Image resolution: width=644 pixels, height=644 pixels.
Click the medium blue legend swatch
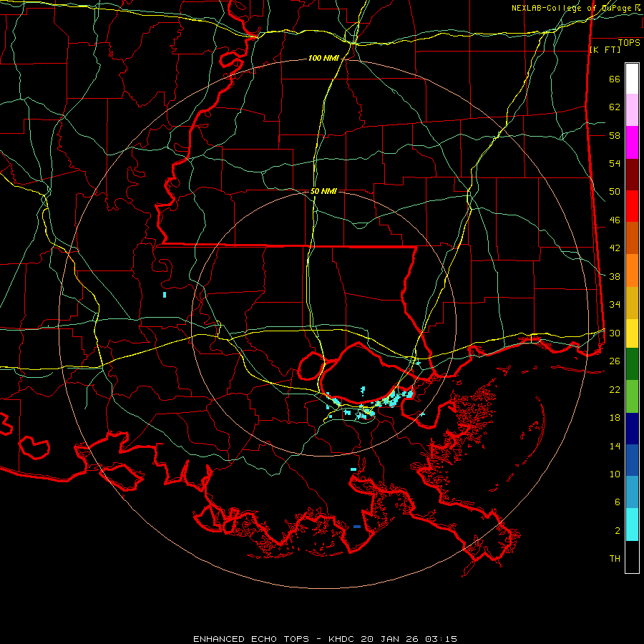click(x=632, y=460)
